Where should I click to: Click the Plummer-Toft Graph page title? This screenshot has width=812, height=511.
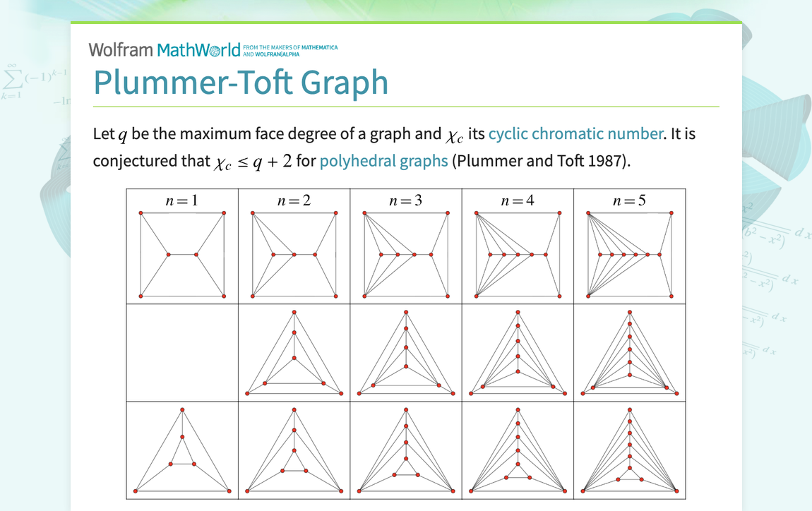(x=240, y=83)
